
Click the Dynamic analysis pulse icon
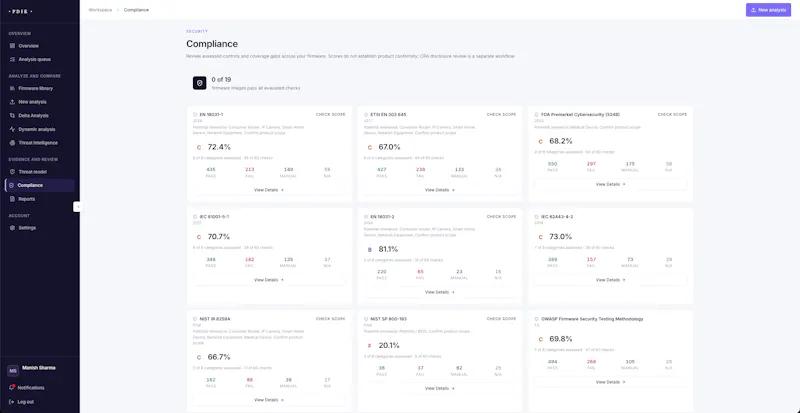(12, 130)
